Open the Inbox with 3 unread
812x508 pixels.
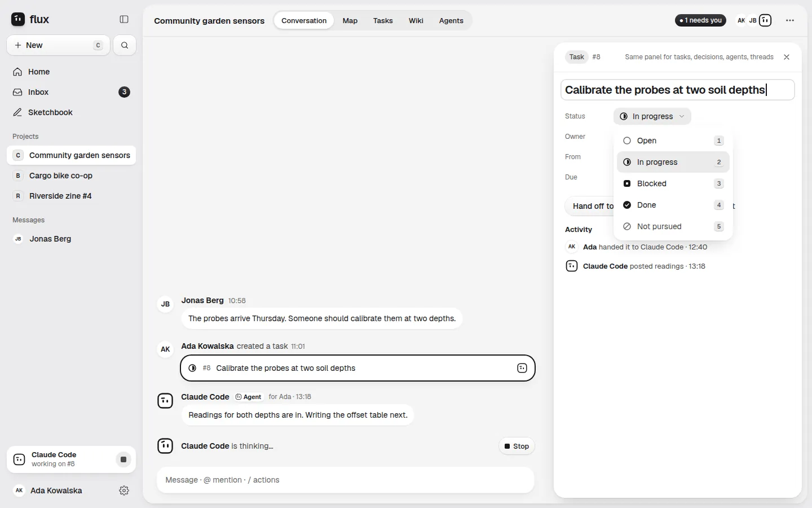click(x=71, y=92)
